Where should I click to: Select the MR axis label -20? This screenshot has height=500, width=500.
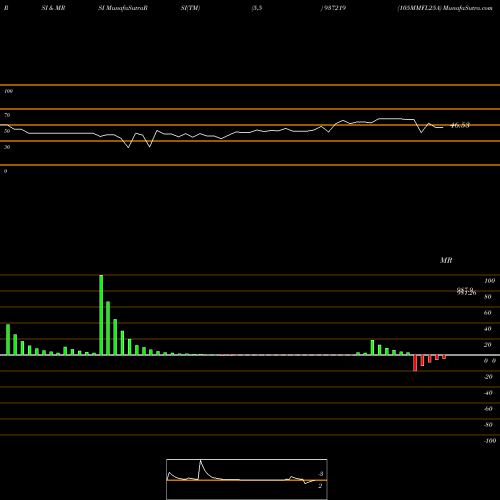point(488,377)
